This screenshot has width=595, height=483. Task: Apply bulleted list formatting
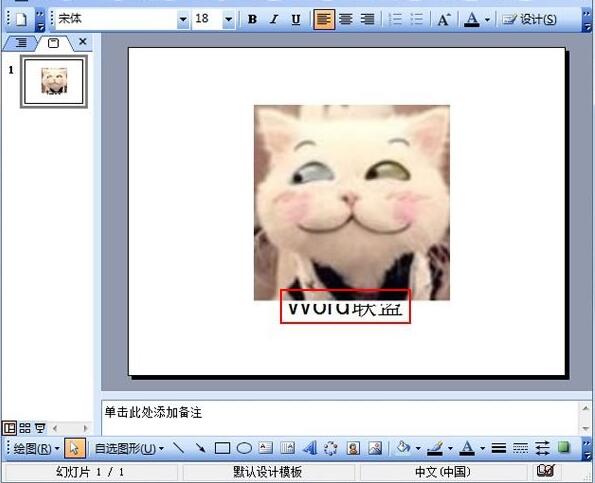tap(417, 19)
